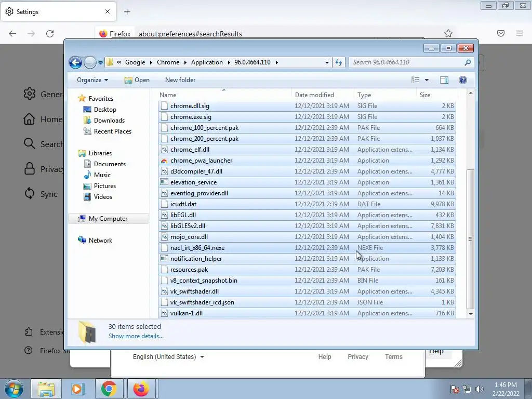This screenshot has height=399, width=532.
Task: Click the search magnifier icon in Explorer
Action: [x=468, y=62]
